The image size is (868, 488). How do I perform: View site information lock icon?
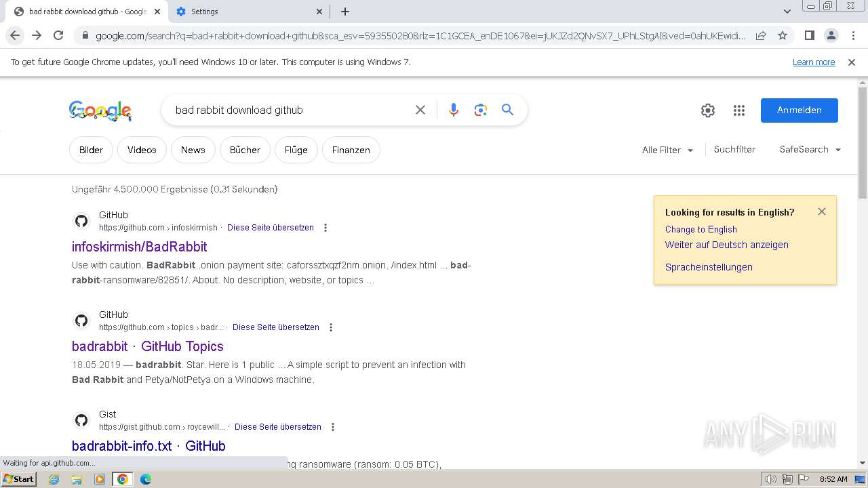(85, 36)
